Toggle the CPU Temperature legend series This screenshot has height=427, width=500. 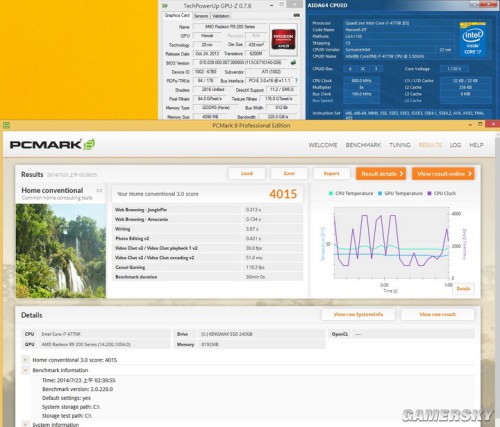click(x=351, y=193)
